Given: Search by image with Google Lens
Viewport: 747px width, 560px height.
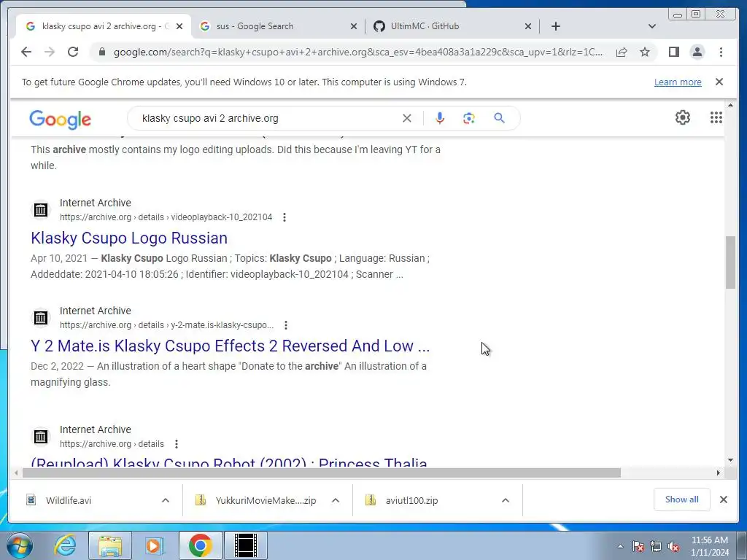Looking at the screenshot, I should click(x=469, y=118).
